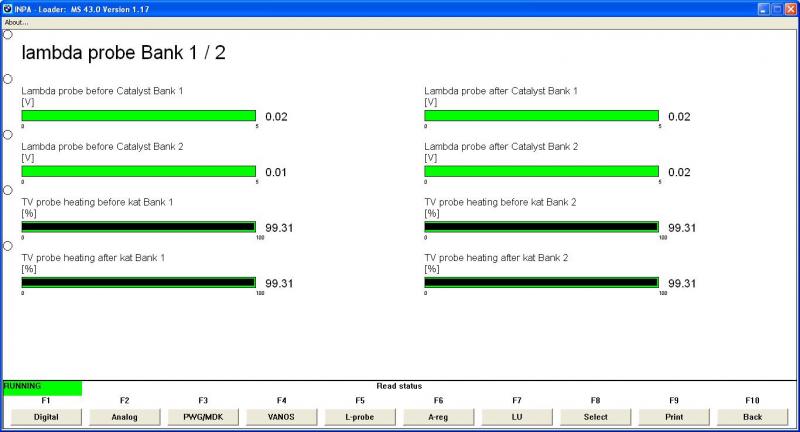
Task: Click TV probe heating after kat Bank 2 bar
Action: [x=541, y=283]
